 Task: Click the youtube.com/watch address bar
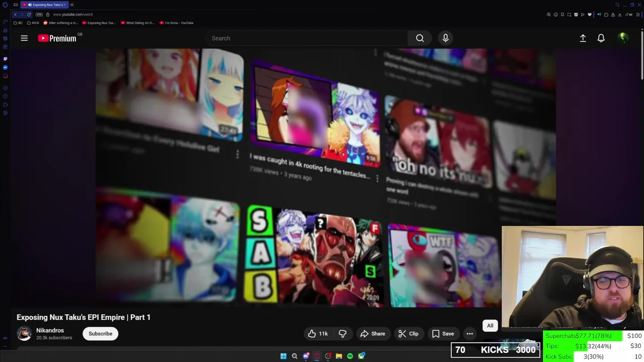(73, 15)
